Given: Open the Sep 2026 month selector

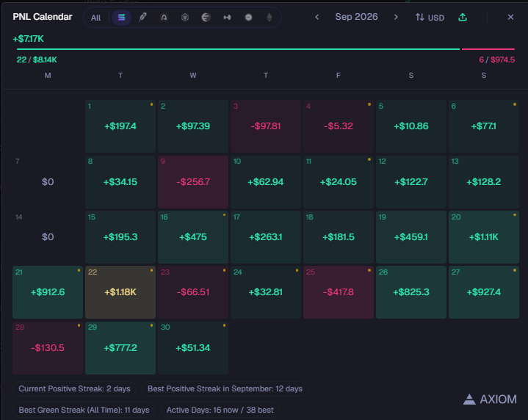Looking at the screenshot, I should tap(356, 17).
